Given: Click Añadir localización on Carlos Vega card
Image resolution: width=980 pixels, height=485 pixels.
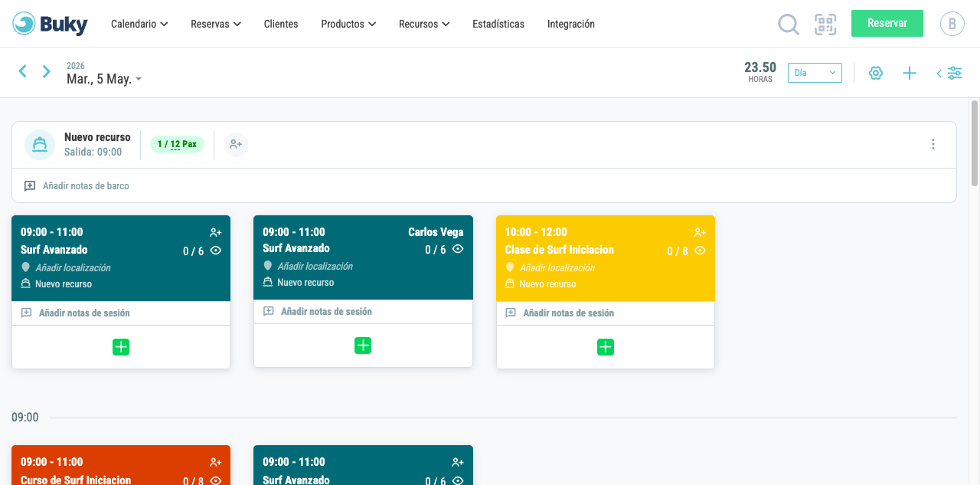Looking at the screenshot, I should pyautogui.click(x=315, y=266).
